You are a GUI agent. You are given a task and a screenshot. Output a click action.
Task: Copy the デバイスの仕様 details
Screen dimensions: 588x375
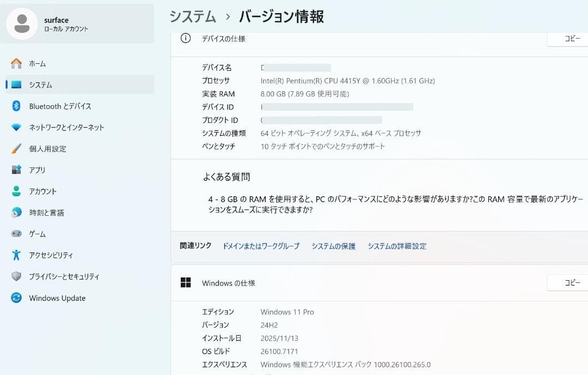tap(573, 39)
